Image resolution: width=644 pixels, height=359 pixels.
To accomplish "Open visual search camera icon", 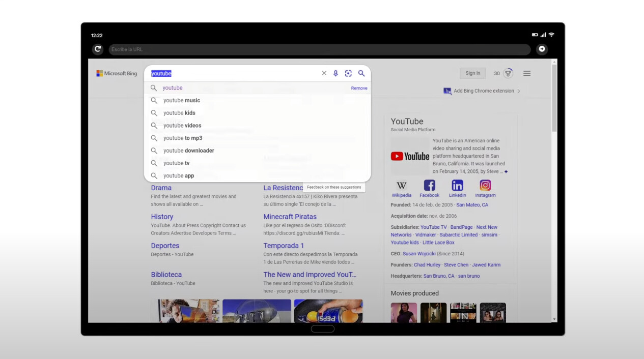I will (348, 73).
